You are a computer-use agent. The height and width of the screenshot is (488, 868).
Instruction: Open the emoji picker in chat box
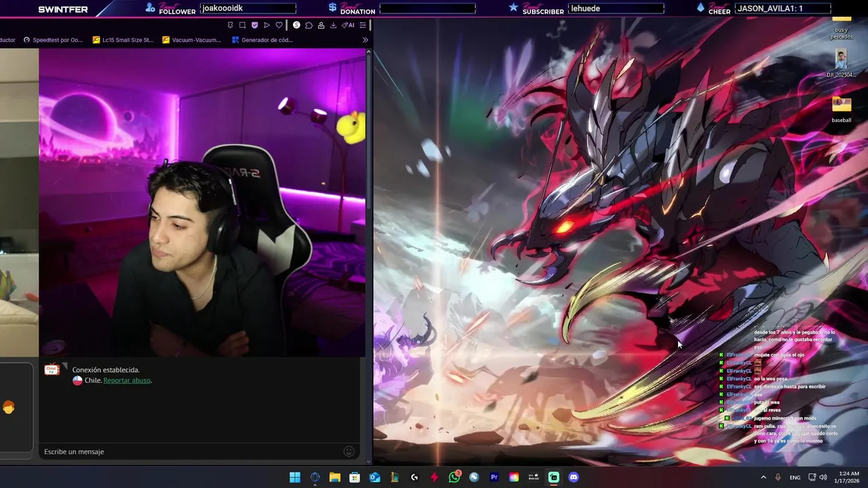tap(349, 451)
